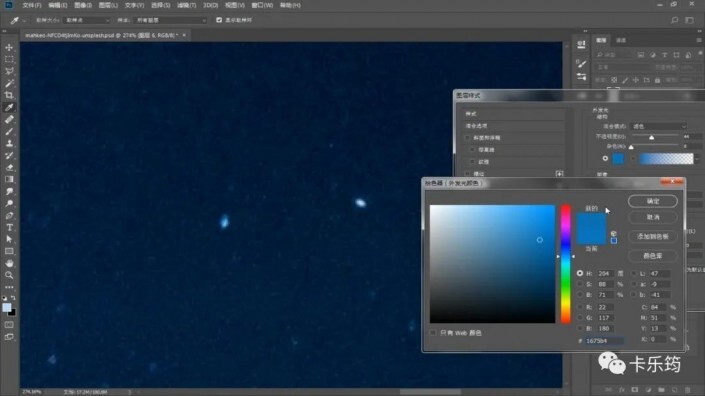The width and height of the screenshot is (705, 396).
Task: Click 取消 button in color picker
Action: tap(653, 218)
